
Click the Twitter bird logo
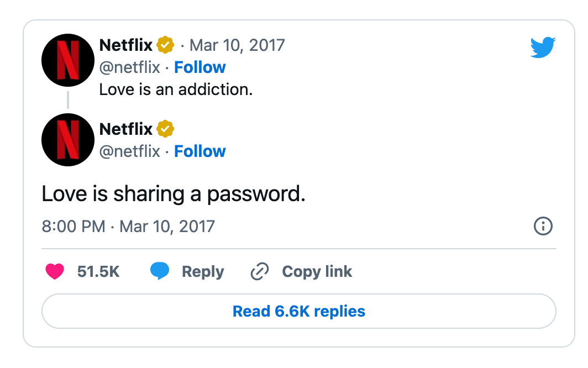543,48
